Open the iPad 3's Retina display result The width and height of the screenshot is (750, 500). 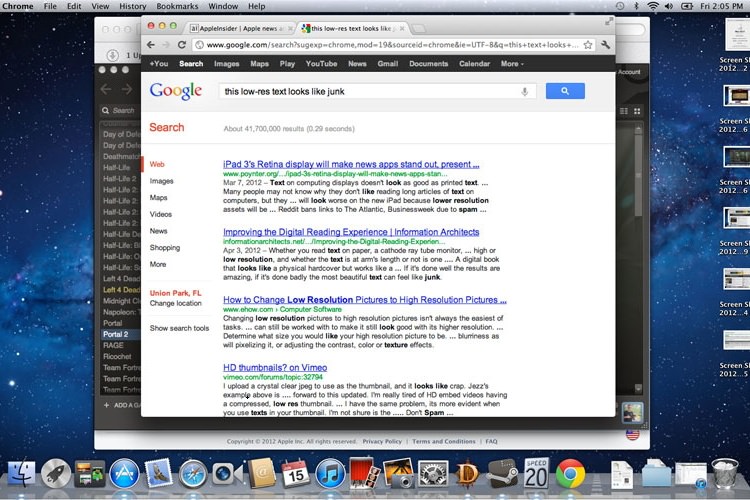click(x=351, y=164)
